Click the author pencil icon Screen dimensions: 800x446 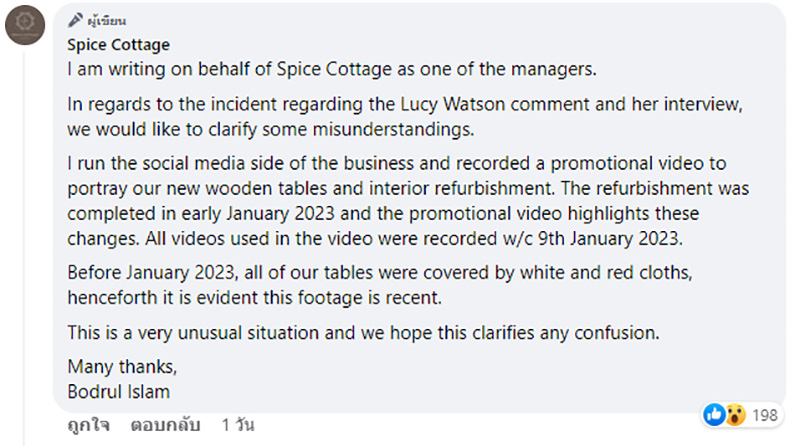[74, 21]
